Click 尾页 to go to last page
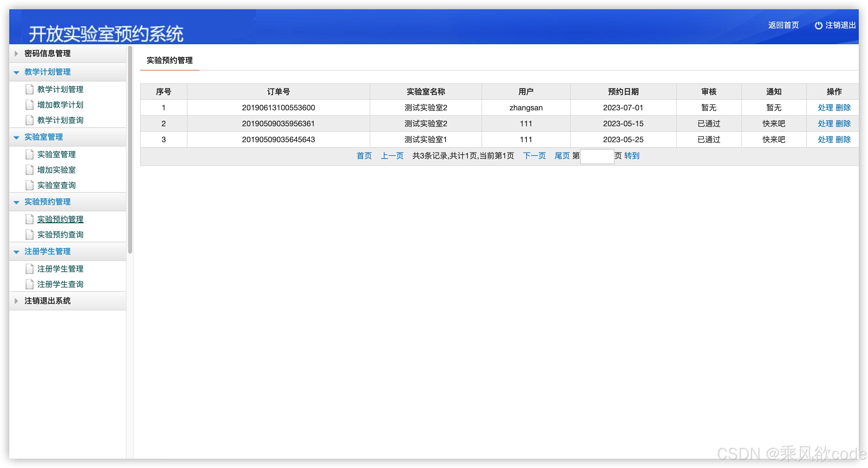This screenshot has width=868, height=468. click(x=562, y=156)
